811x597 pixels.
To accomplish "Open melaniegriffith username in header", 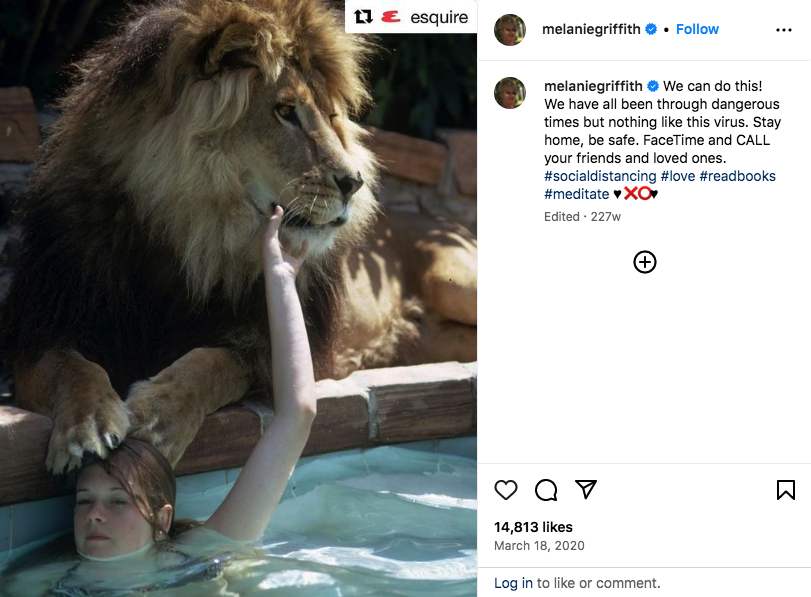I will pos(592,29).
